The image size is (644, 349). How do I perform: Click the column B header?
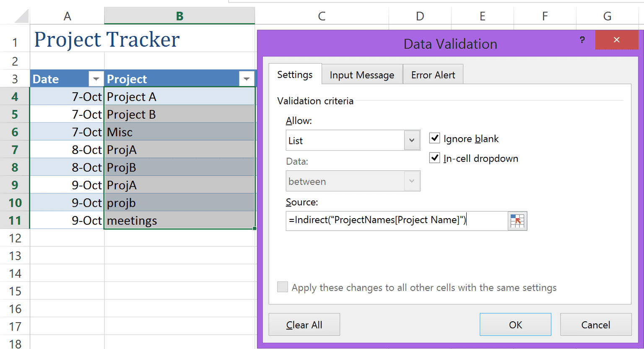pyautogui.click(x=179, y=16)
